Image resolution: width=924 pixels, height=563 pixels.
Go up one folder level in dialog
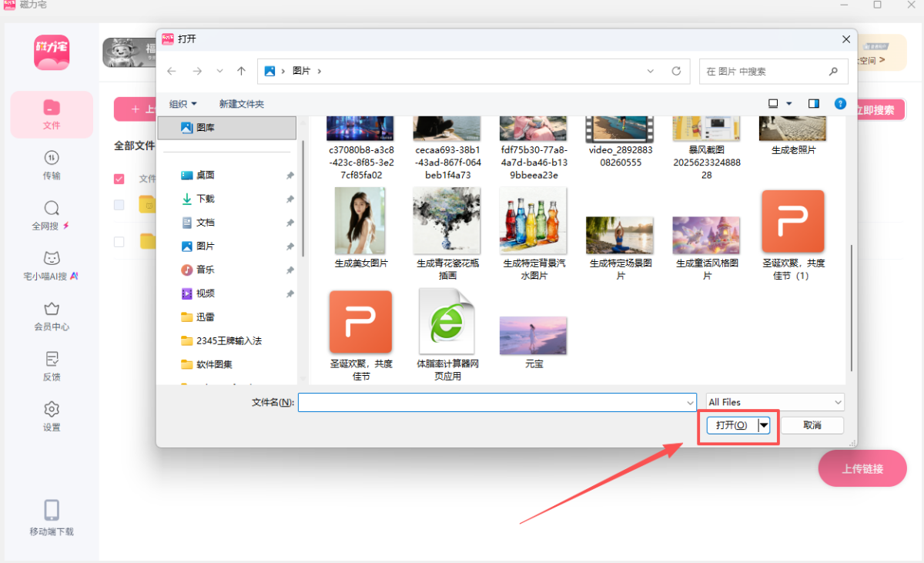point(241,71)
